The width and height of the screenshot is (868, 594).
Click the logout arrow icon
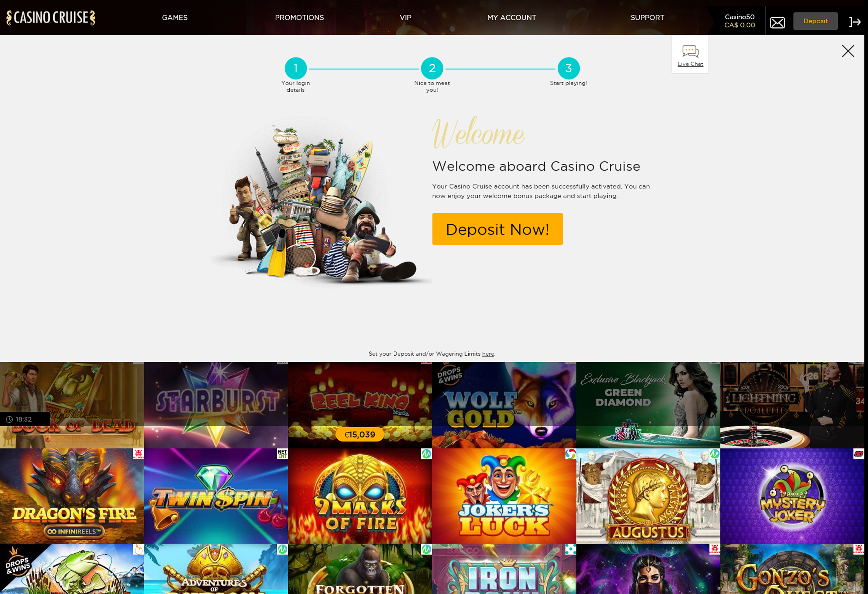[x=855, y=22]
